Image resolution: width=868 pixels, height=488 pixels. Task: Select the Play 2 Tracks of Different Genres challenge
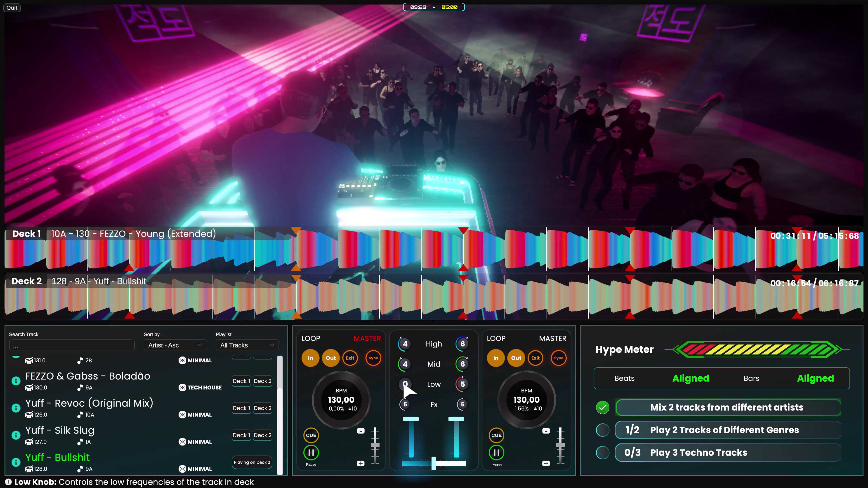click(728, 430)
